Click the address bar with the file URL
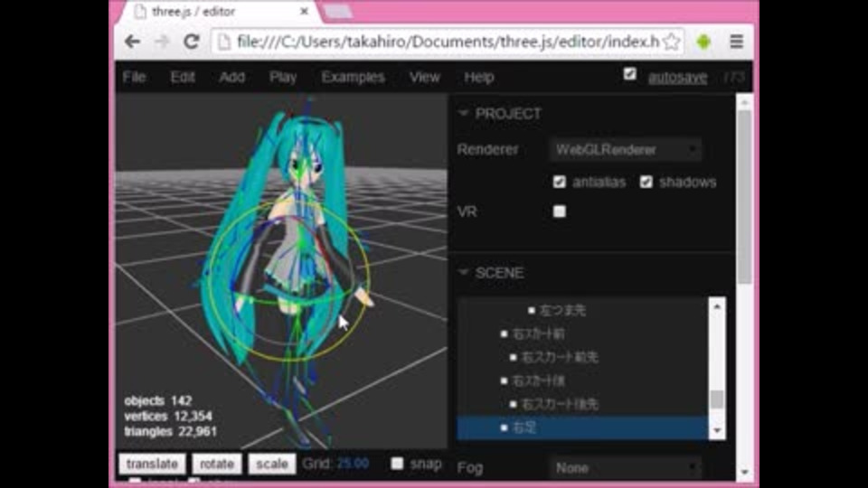This screenshot has width=868, height=488. click(448, 42)
